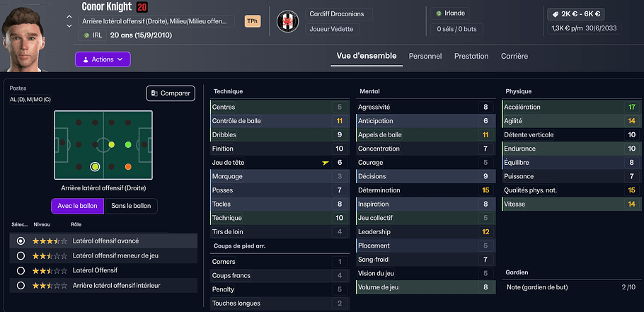Image resolution: width=644 pixels, height=312 pixels.
Task: Click the TPh status badge
Action: tap(252, 21)
